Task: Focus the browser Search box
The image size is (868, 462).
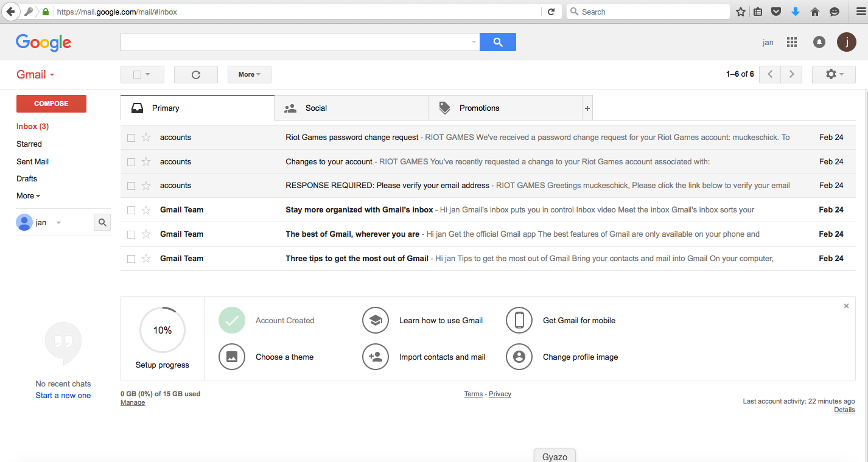Action: [x=648, y=12]
